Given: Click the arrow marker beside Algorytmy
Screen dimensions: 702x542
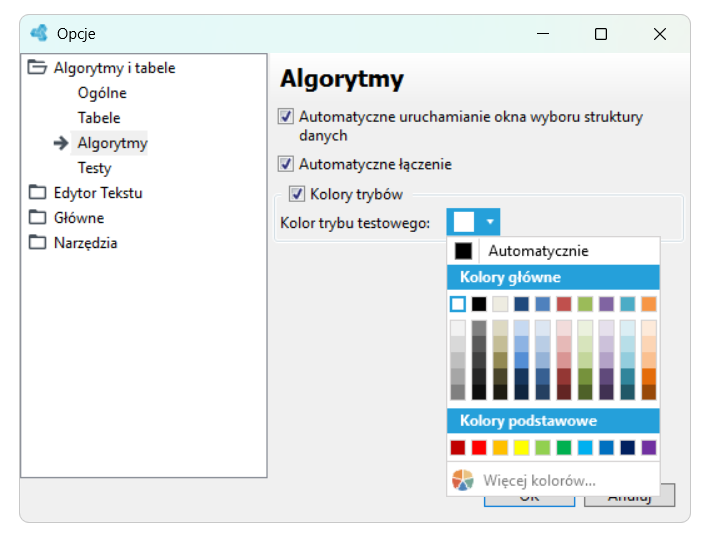Looking at the screenshot, I should pos(61,143).
